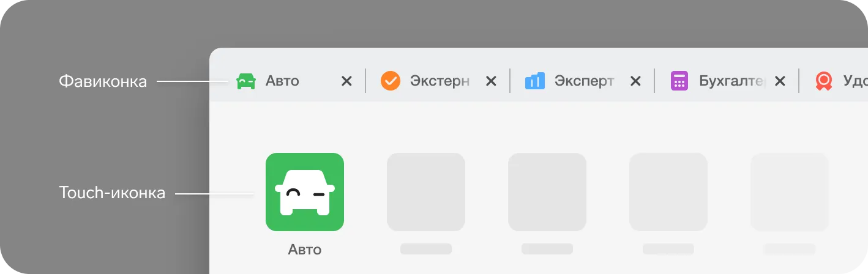Click the purple calculator favicon on Бухгалтерия tab
Viewport: 868px width, 274px height.
tap(679, 81)
